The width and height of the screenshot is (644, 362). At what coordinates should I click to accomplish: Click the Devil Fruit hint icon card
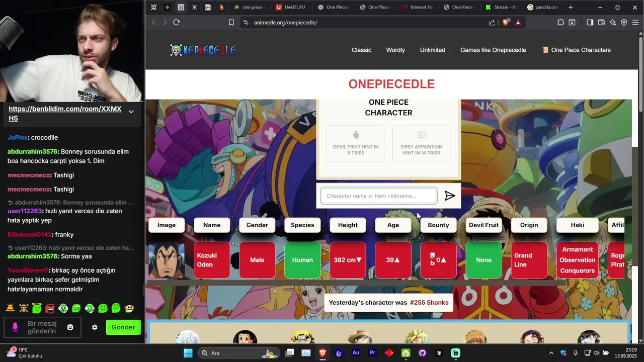pos(356,143)
